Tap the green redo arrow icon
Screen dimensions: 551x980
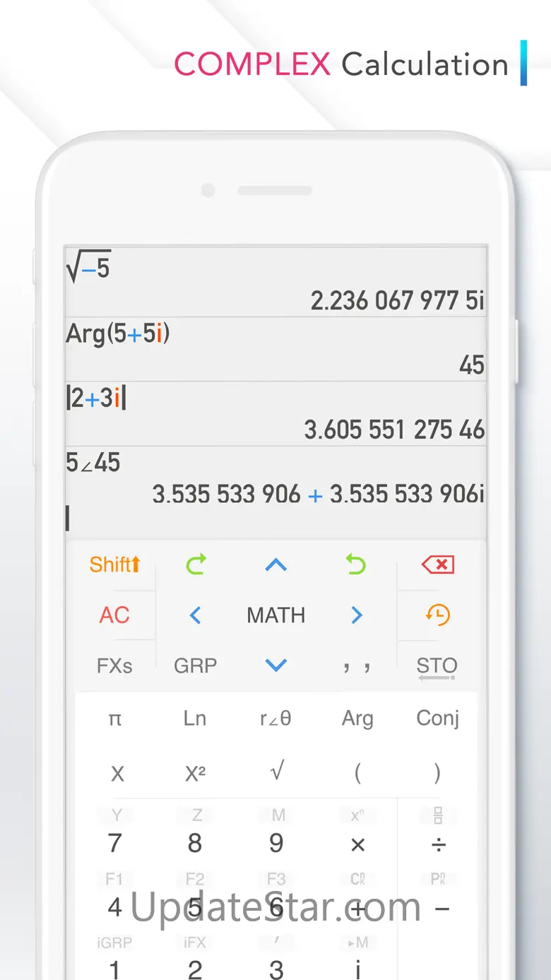coord(196,565)
